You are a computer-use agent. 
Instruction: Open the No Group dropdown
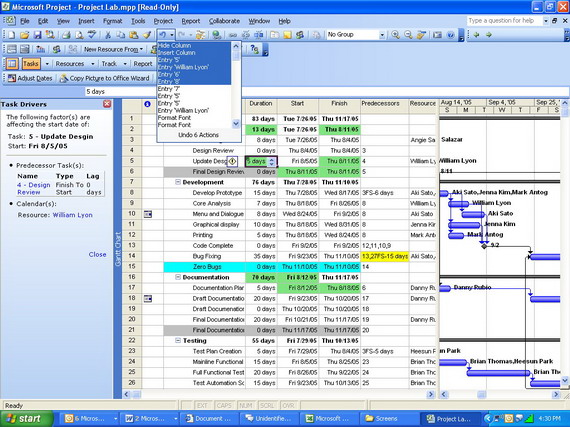point(382,35)
